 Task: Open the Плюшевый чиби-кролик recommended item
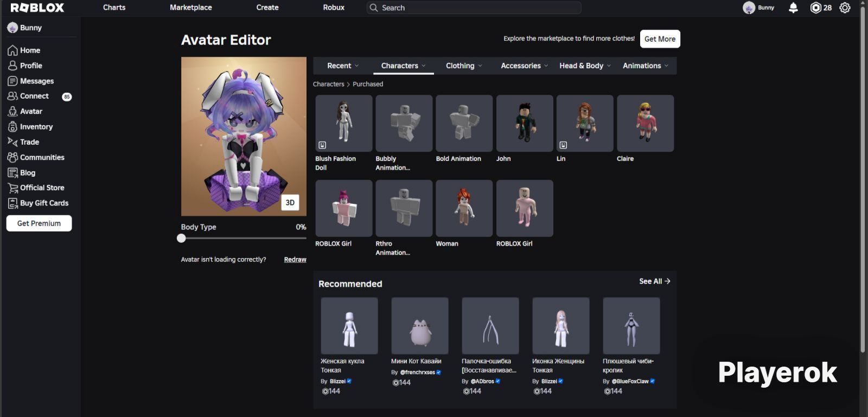point(631,326)
